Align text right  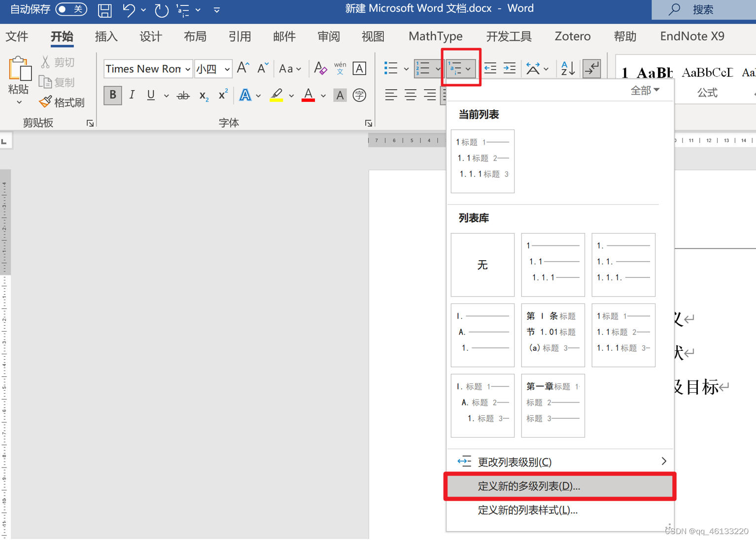coord(430,95)
